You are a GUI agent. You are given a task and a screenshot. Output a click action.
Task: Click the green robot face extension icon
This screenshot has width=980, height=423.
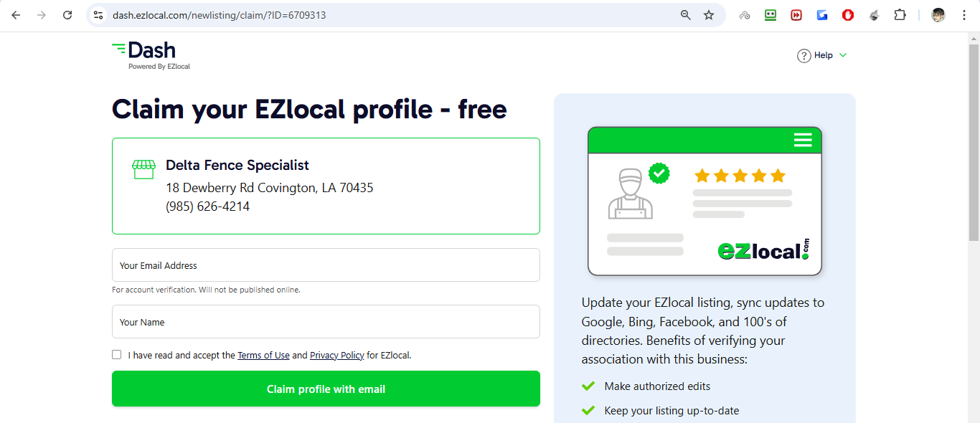click(x=771, y=15)
